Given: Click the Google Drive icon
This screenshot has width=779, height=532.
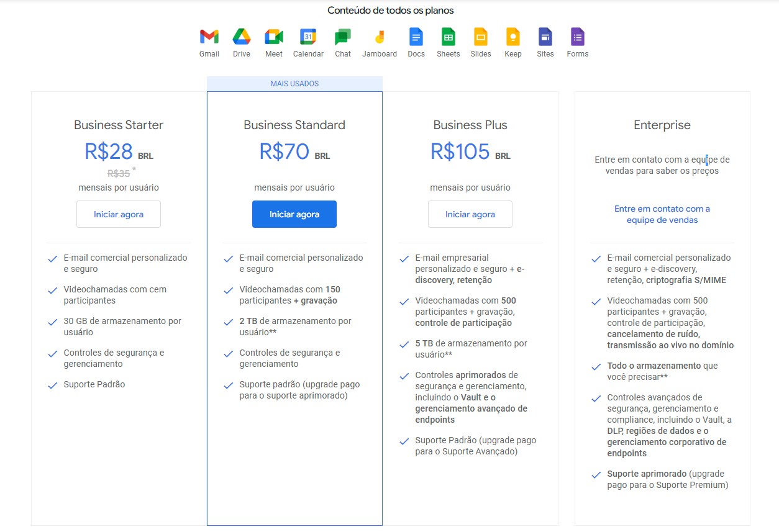Looking at the screenshot, I should click(x=241, y=36).
